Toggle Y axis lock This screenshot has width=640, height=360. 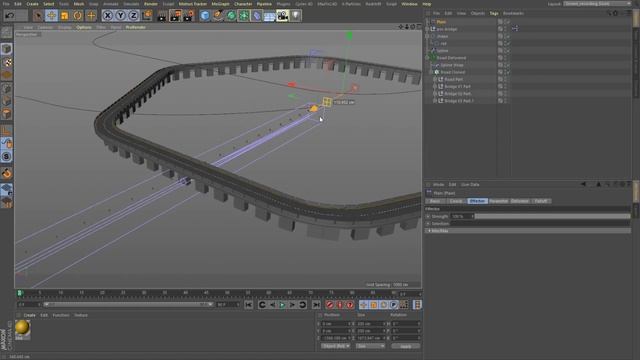(x=120, y=16)
